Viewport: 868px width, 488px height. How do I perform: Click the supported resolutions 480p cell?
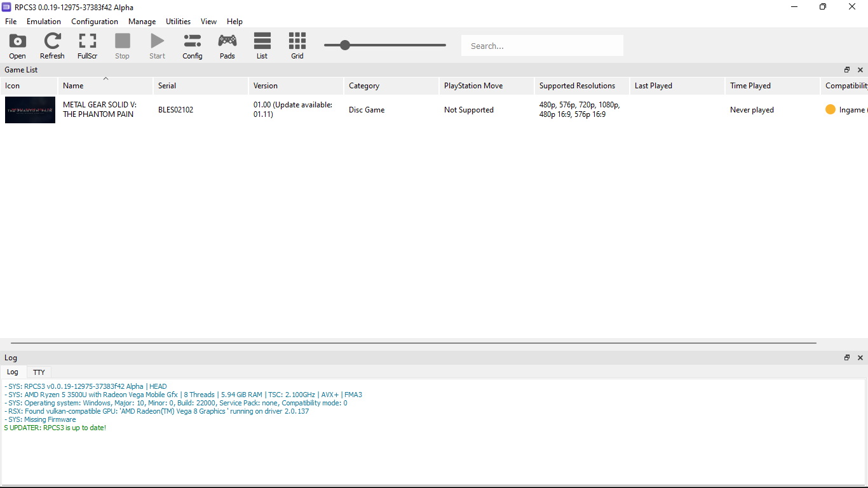click(582, 109)
